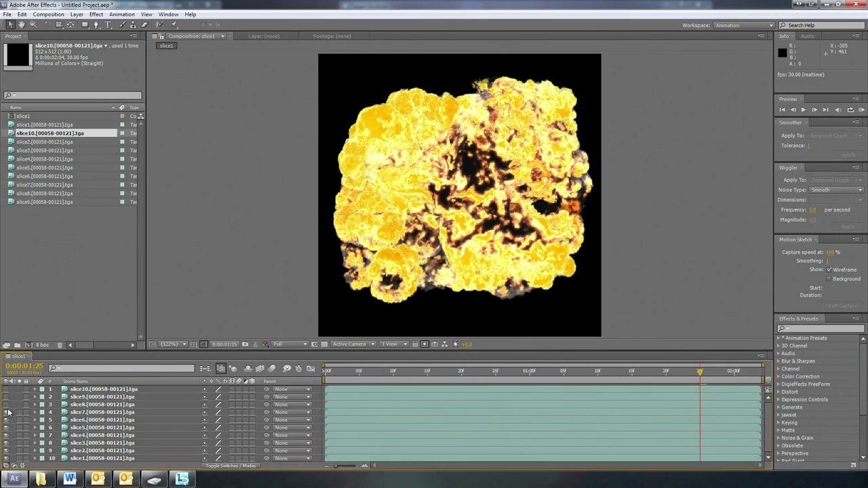The image size is (868, 488).
Task: Open the Noise Type Smooth dropdown
Action: point(836,190)
